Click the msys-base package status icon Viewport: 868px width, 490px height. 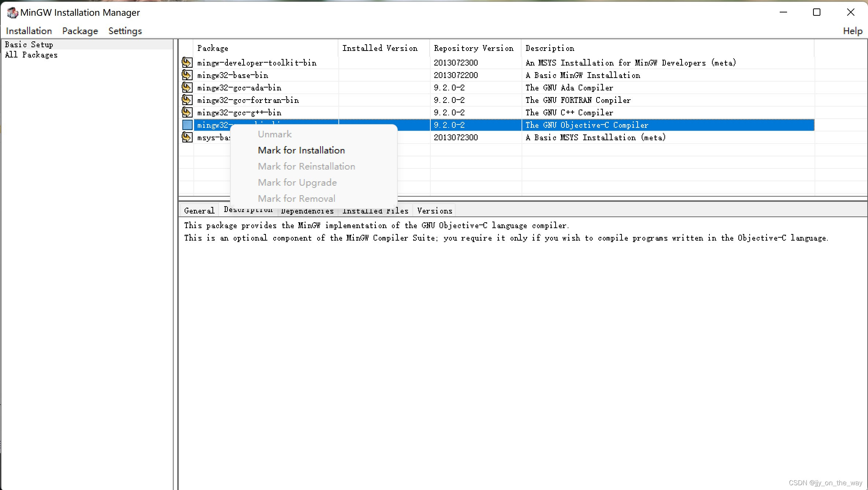pyautogui.click(x=187, y=137)
